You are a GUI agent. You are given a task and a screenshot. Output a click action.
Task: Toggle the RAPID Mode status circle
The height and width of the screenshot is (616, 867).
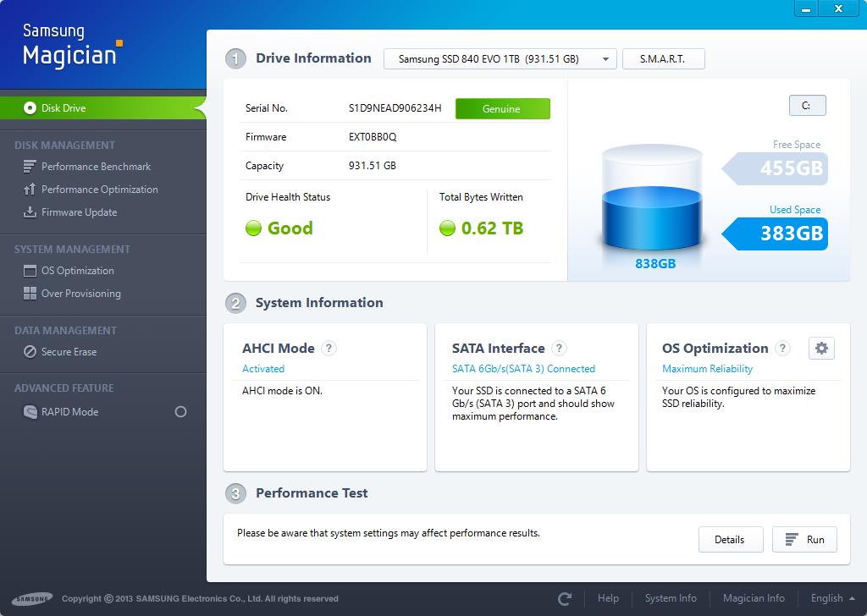[x=180, y=411]
